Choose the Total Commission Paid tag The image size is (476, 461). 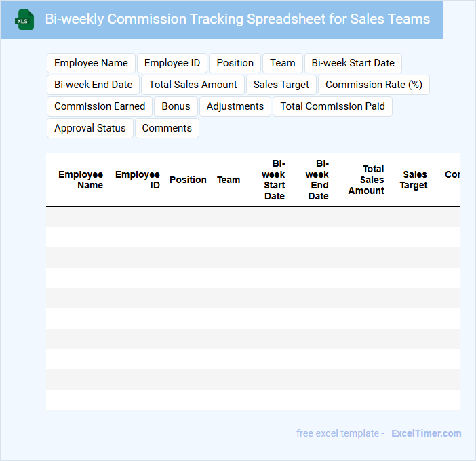coord(332,106)
